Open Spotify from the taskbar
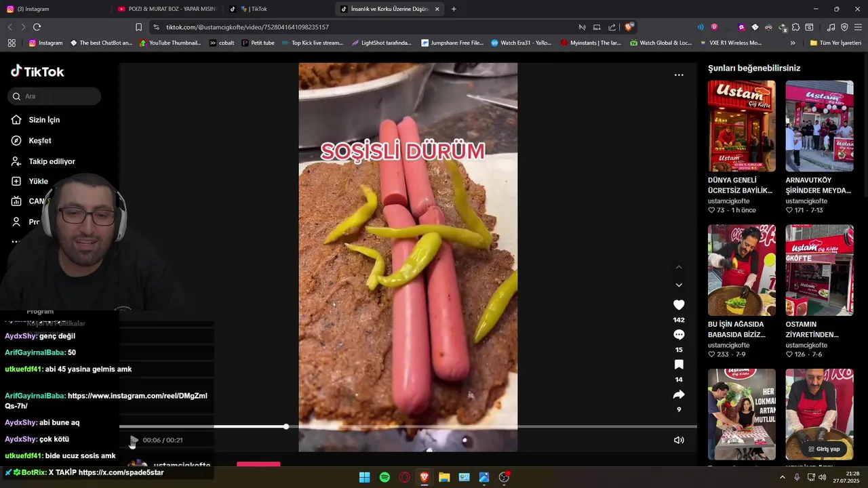868x488 pixels. (384, 477)
